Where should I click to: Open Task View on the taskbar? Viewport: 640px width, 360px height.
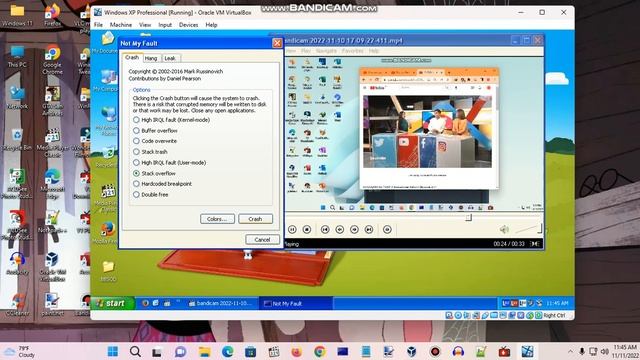coord(157,352)
